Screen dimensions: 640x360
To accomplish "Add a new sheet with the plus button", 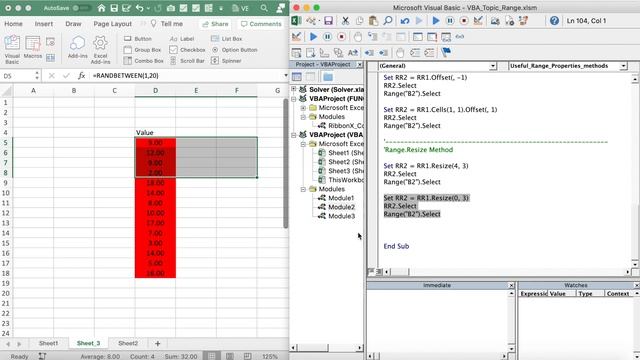I will click(x=158, y=344).
